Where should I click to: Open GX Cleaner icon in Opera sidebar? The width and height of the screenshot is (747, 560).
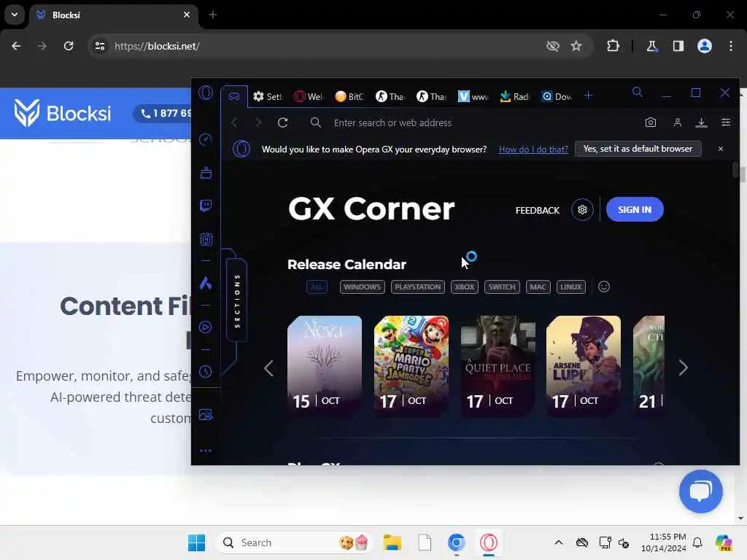click(x=206, y=173)
